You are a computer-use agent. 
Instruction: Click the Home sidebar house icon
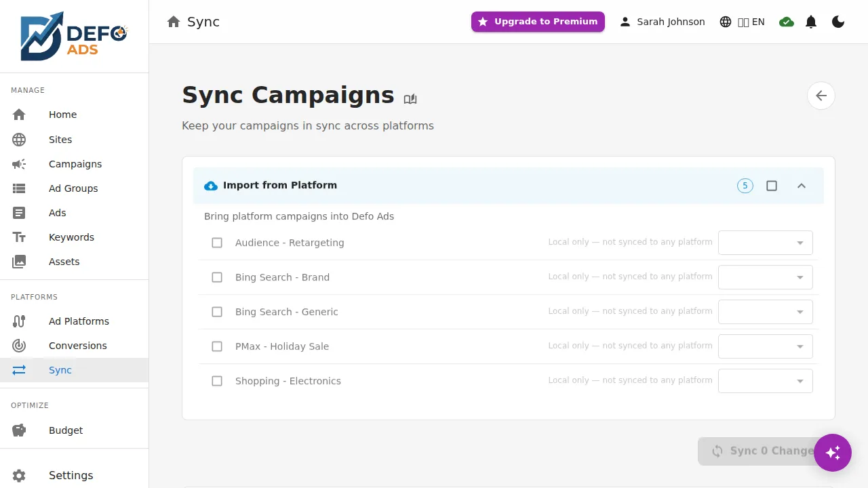[19, 115]
